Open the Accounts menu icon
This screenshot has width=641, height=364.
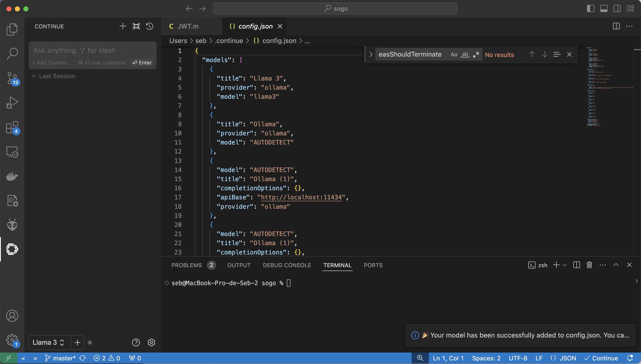click(x=12, y=316)
